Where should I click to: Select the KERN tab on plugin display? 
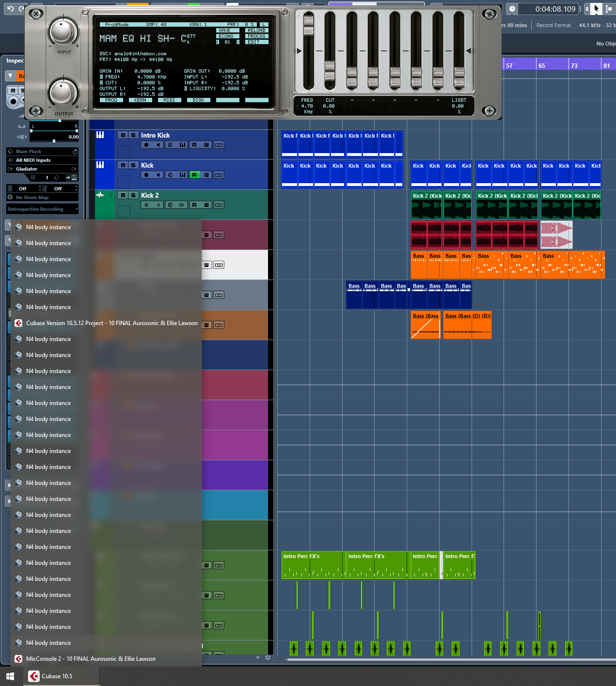[141, 100]
